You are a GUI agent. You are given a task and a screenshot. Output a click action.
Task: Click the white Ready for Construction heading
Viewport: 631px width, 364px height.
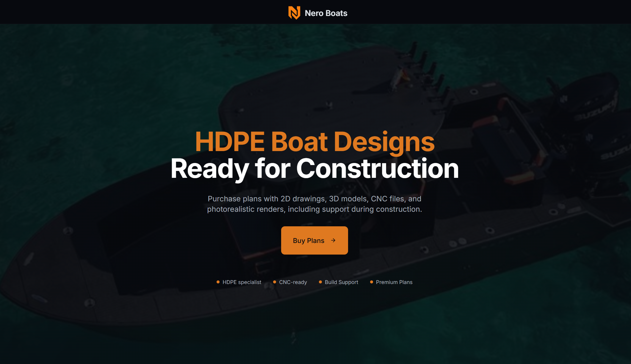(x=314, y=169)
